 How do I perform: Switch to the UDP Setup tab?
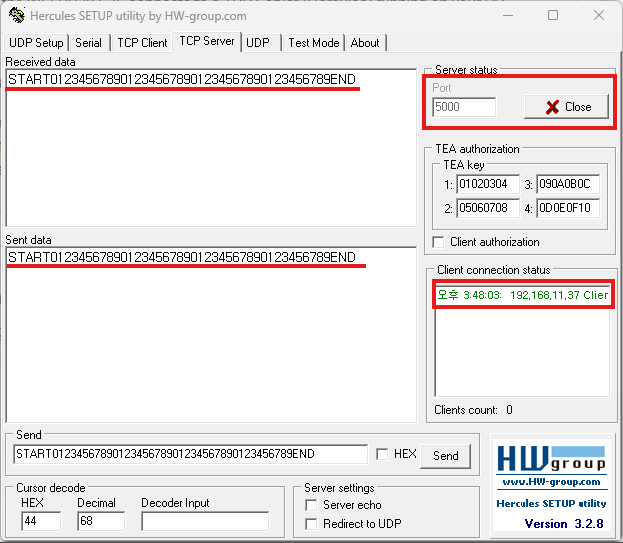tap(36, 43)
